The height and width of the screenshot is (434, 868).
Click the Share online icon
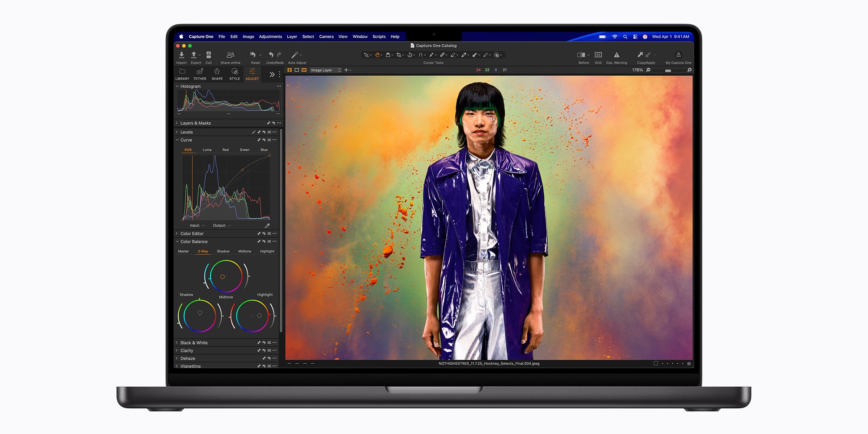230,55
